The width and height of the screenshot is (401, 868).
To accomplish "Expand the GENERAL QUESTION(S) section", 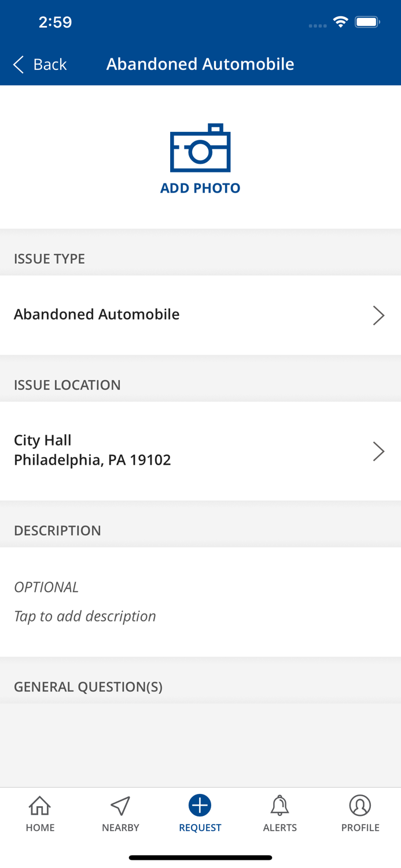I will coord(88,687).
